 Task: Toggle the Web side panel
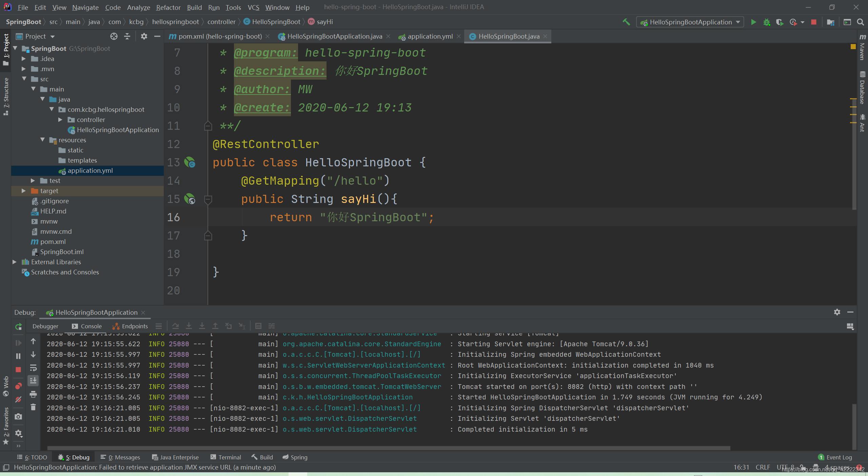[x=6, y=386]
